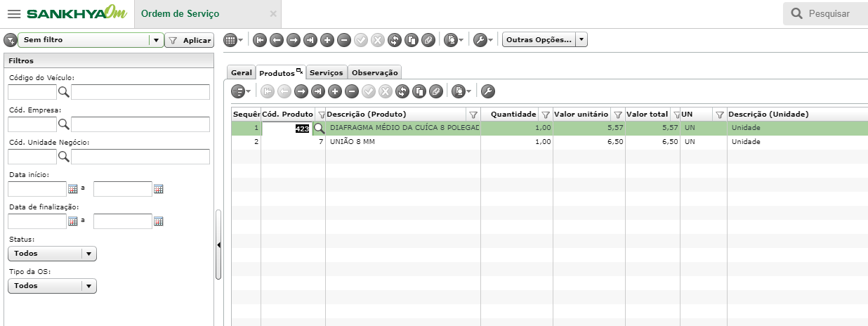Viewport: 868px width, 326px height.
Task: Search product with magnifier in row 423
Action: click(319, 129)
